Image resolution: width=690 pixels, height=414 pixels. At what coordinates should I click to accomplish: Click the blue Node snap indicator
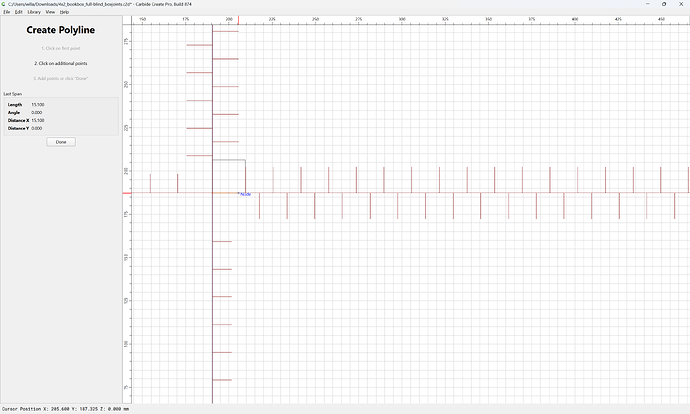pos(245,194)
